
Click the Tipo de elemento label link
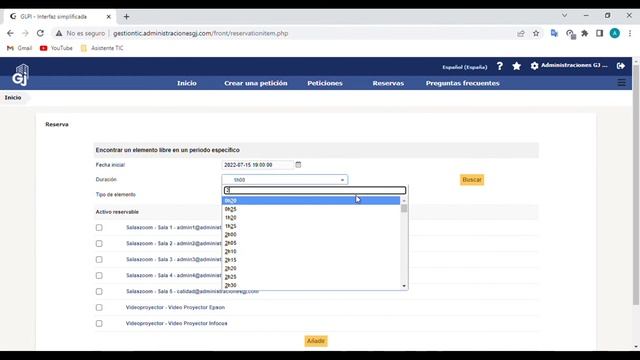[x=116, y=195]
